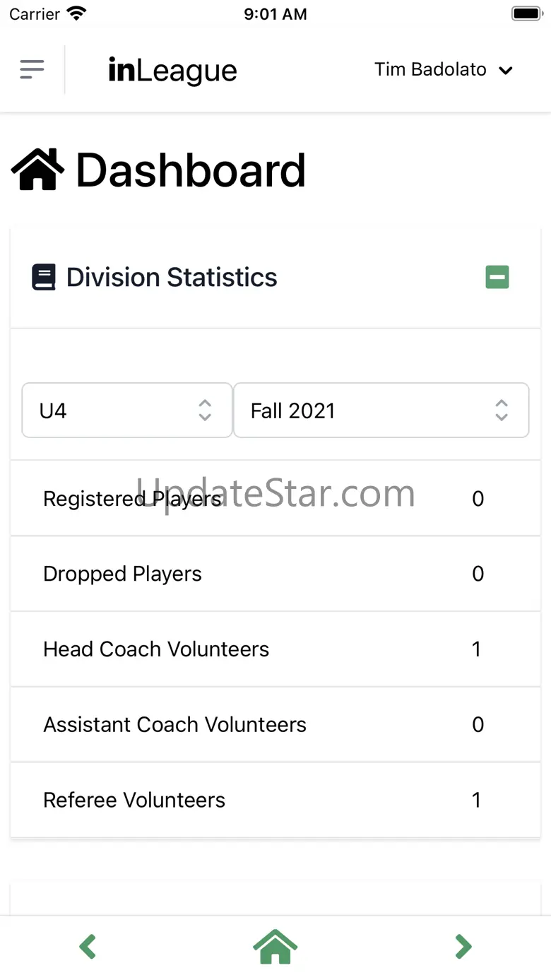The width and height of the screenshot is (551, 980).
Task: Select the Registered Players row
Action: (275, 499)
